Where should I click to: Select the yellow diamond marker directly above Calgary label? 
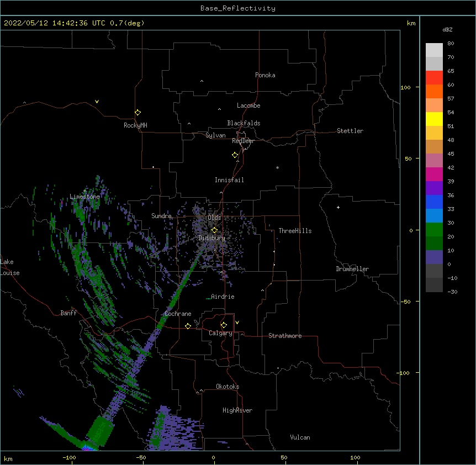[224, 325]
